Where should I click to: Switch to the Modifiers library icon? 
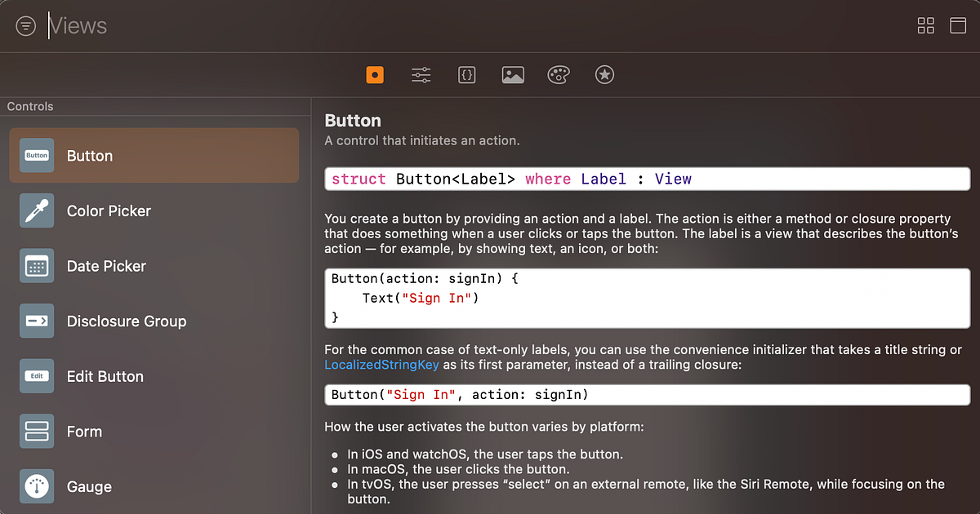(x=421, y=74)
